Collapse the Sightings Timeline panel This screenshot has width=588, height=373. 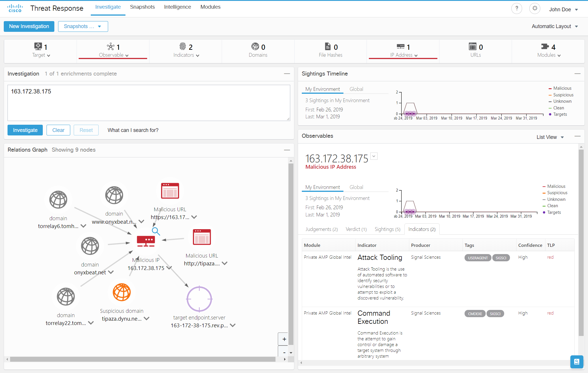pos(577,74)
